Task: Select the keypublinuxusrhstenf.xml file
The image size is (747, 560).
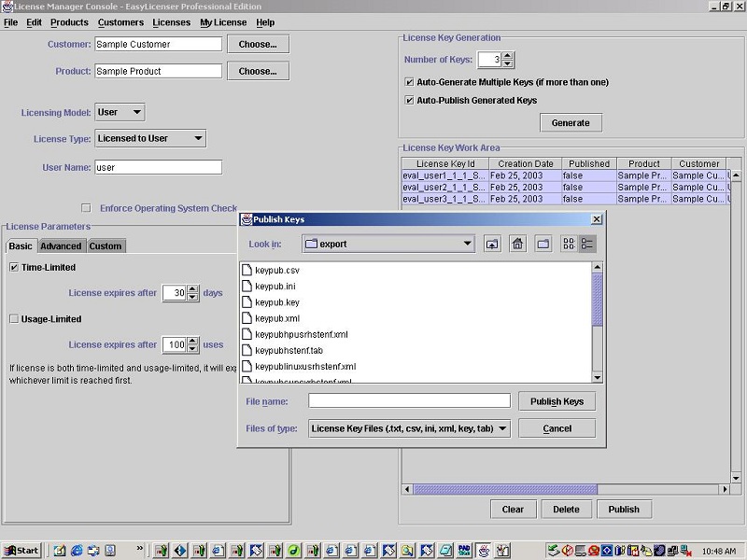Action: 305,367
